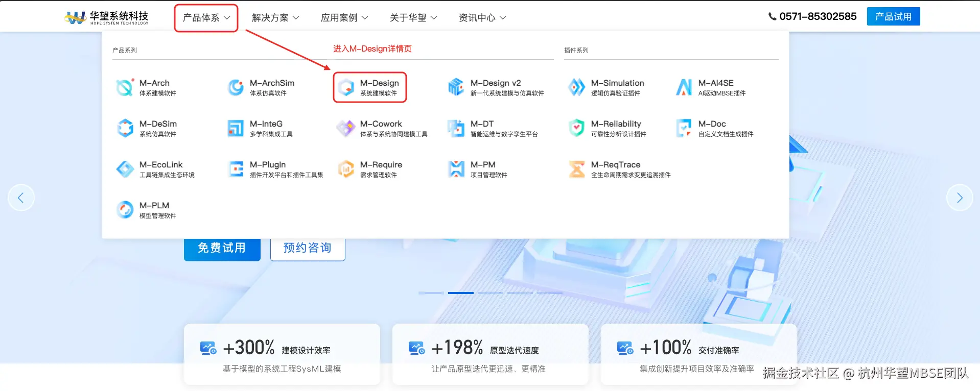
Task: Click the M-Simulation plugin icon
Action: point(577,87)
